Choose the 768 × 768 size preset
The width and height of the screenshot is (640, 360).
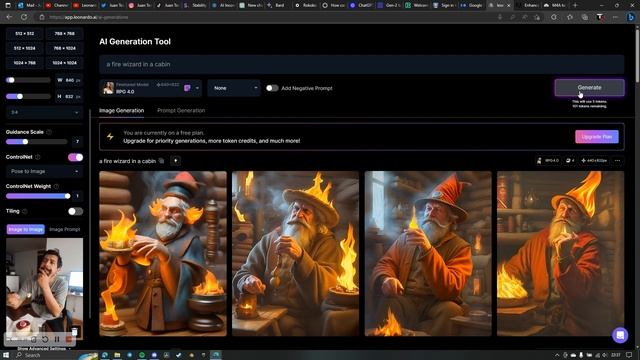click(x=64, y=33)
